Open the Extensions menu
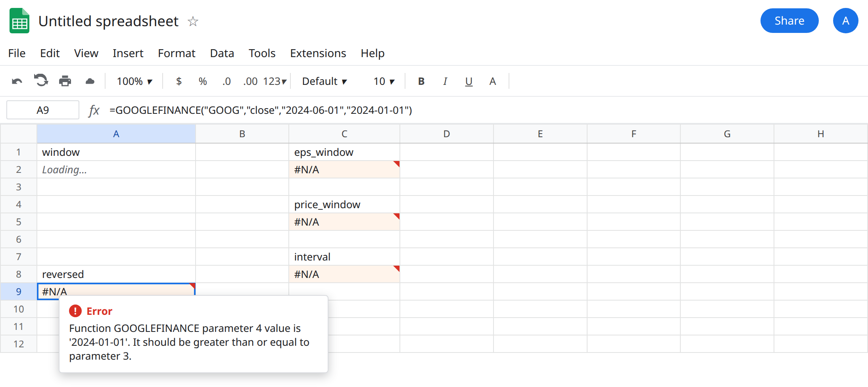This screenshot has height=387, width=868. point(318,53)
